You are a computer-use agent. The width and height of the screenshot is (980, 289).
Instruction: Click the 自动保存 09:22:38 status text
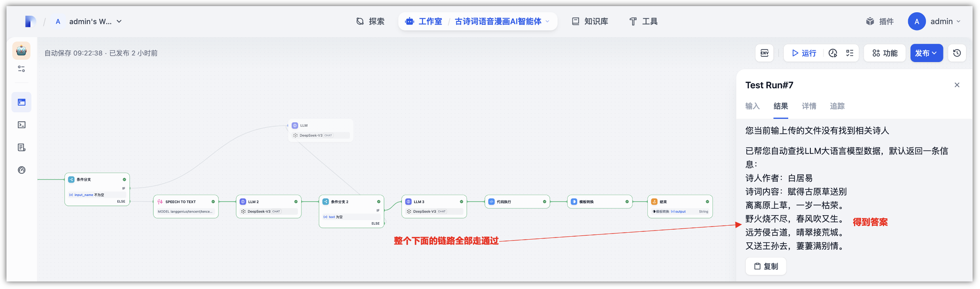(73, 53)
